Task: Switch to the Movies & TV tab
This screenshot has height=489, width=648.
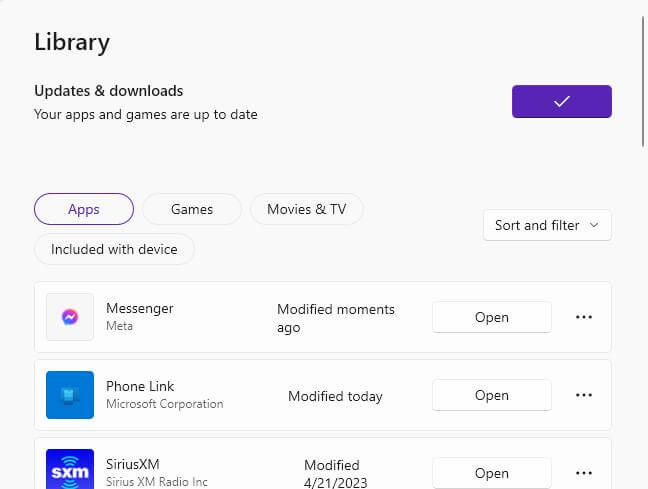Action: point(307,209)
